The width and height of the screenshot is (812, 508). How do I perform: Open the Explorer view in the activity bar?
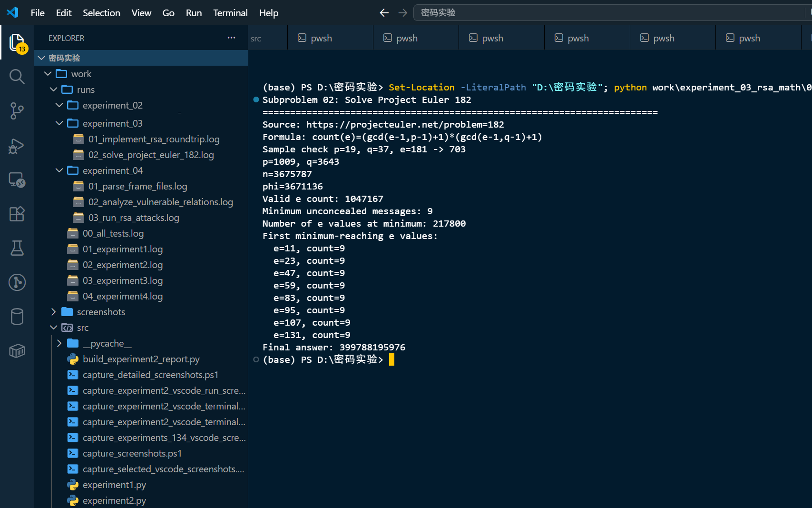point(17,43)
